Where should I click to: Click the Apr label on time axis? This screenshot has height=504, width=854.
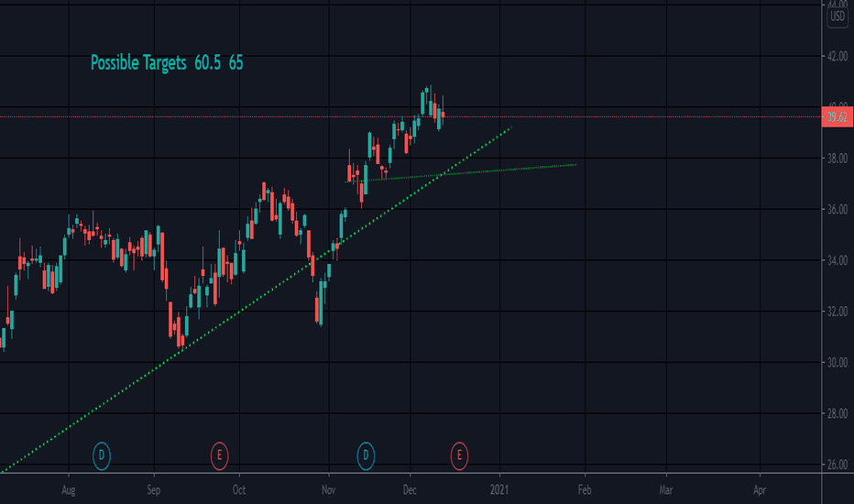coord(760,490)
